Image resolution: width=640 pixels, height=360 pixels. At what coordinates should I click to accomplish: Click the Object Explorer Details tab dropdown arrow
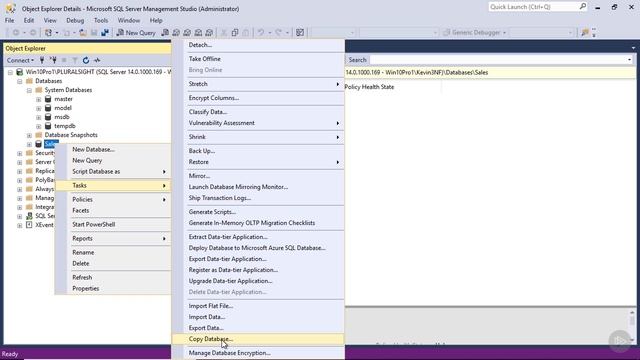[633, 48]
